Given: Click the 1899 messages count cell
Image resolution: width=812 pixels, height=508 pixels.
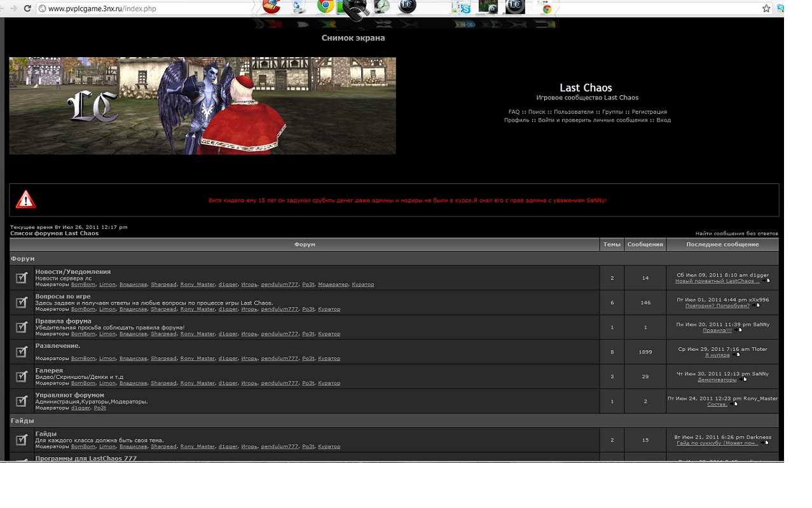Looking at the screenshot, I should pos(645,352).
